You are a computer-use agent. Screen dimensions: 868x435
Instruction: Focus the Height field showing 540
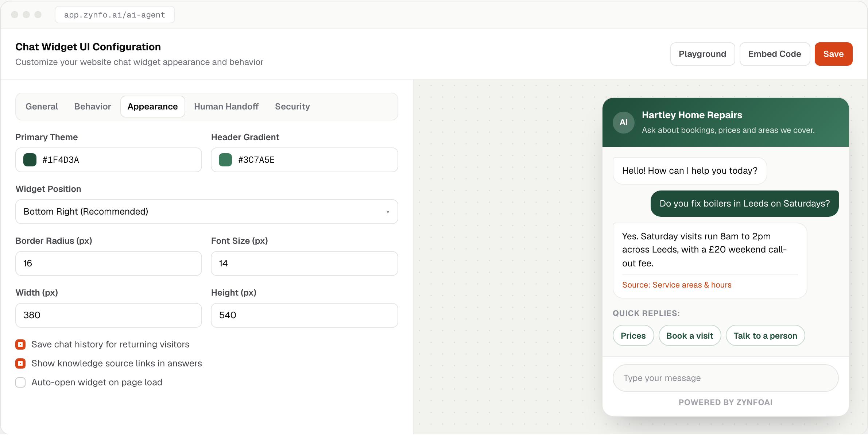point(304,315)
